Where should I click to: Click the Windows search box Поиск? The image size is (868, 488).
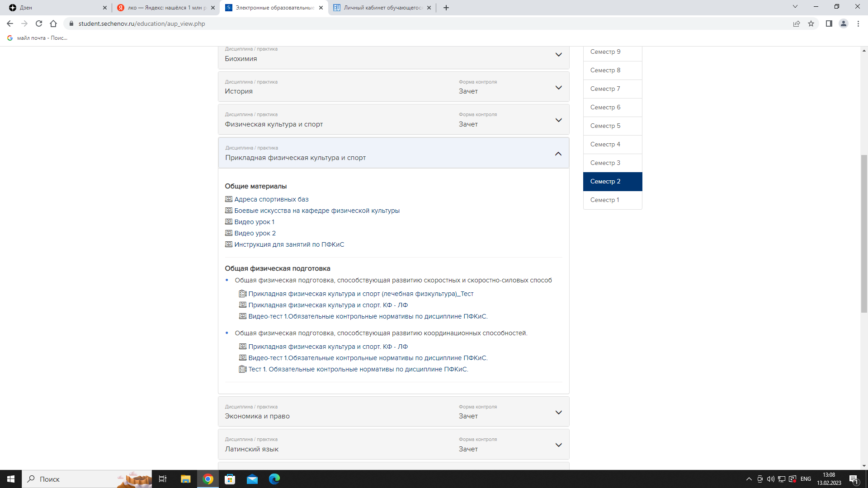(87, 479)
